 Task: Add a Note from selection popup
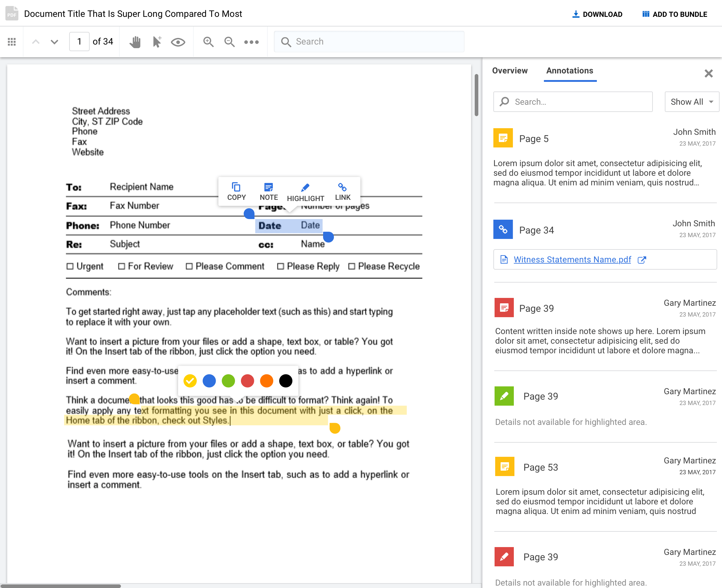[269, 191]
